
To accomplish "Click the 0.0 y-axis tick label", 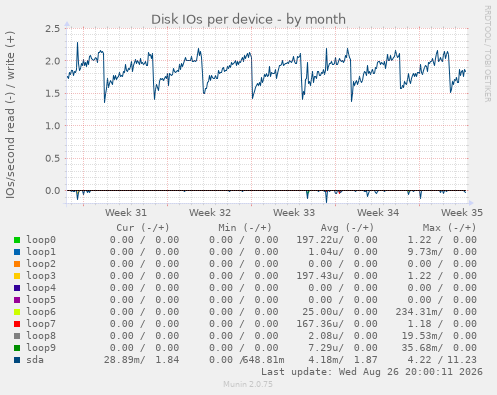I will pos(53,191).
